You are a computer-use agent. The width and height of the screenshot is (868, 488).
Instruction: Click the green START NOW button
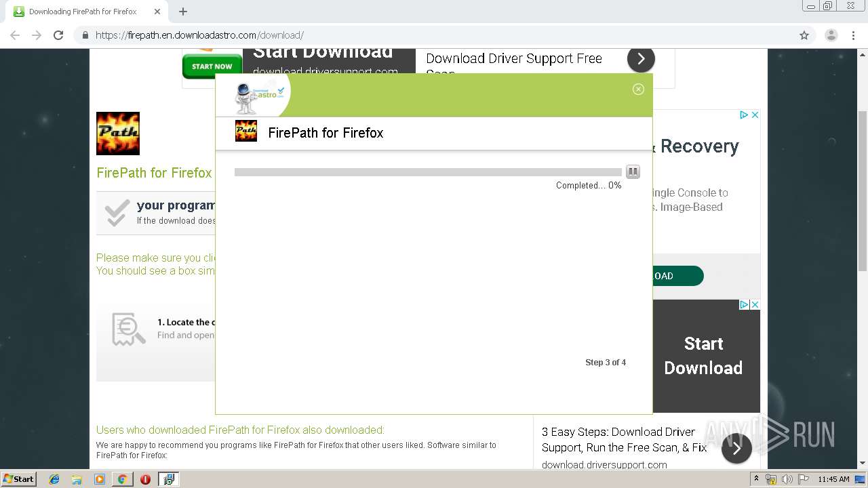(212, 66)
